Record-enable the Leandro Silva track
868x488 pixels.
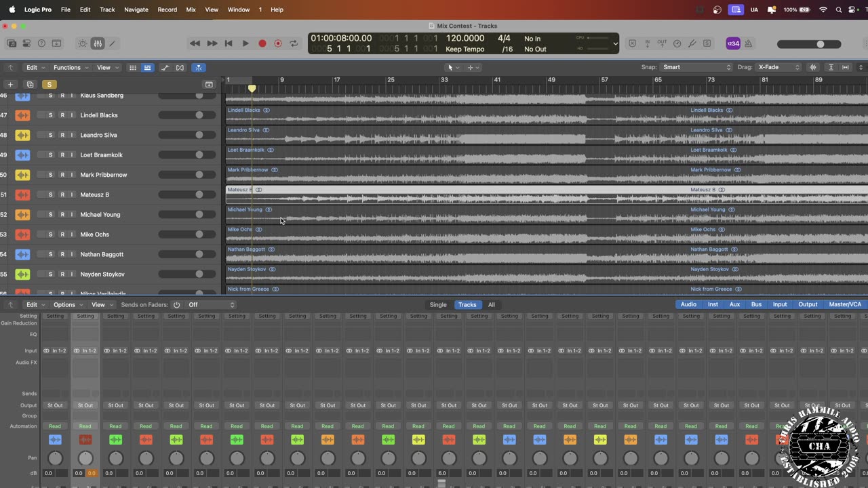click(x=62, y=135)
